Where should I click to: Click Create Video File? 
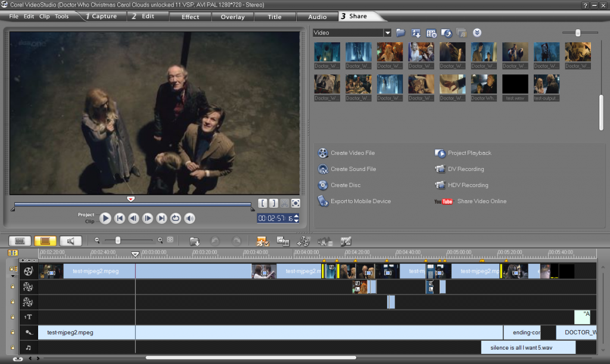[353, 153]
